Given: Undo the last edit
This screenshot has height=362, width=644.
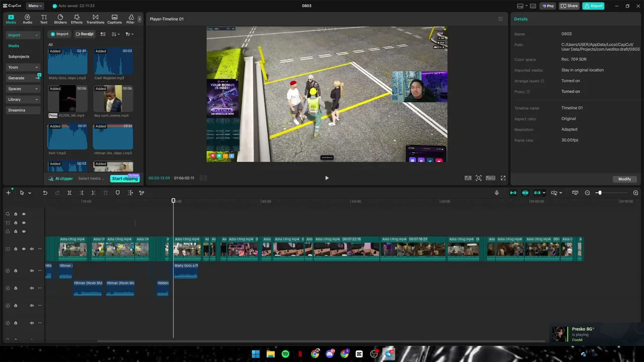Looking at the screenshot, I should pos(45,193).
